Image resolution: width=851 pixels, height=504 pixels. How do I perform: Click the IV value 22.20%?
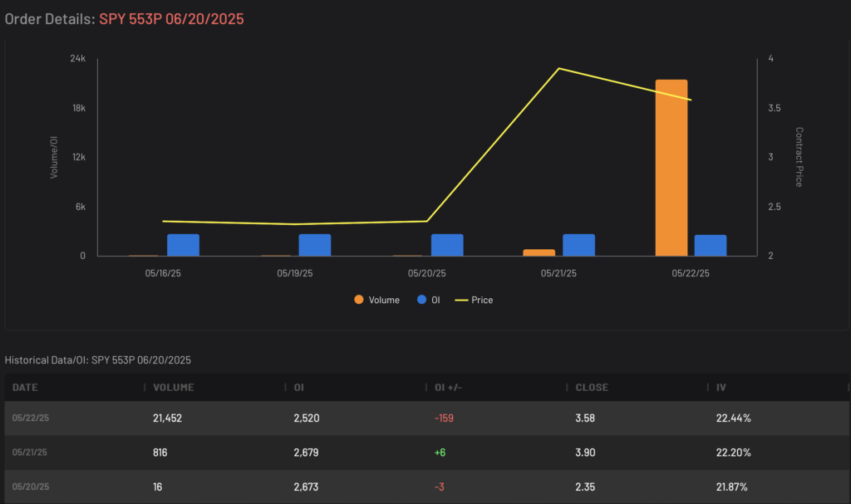(x=733, y=453)
